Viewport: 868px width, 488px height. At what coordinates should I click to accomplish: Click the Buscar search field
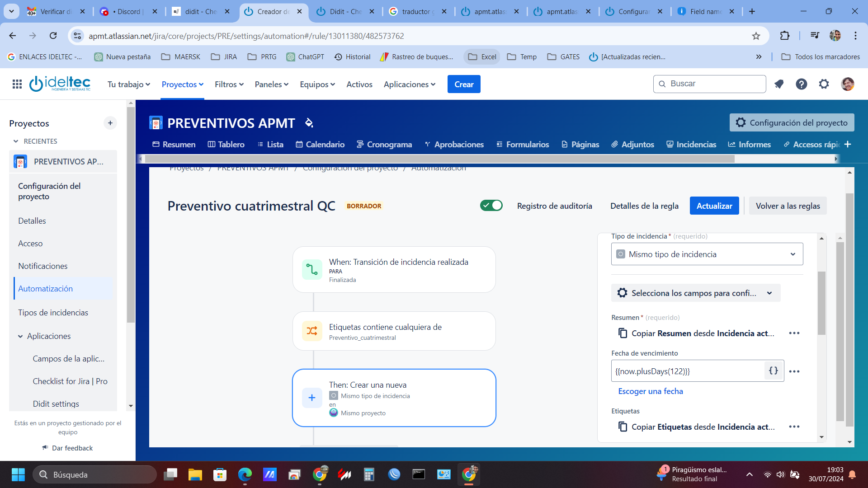coord(710,84)
